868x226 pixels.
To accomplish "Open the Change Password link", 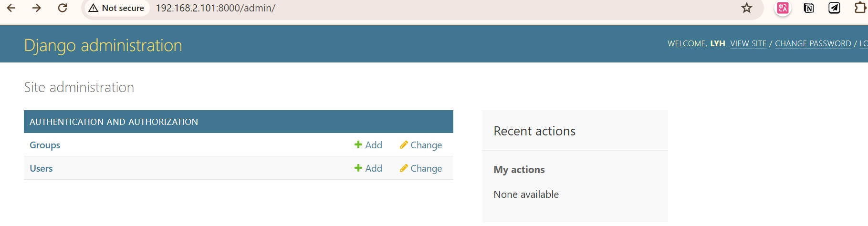I will [813, 43].
